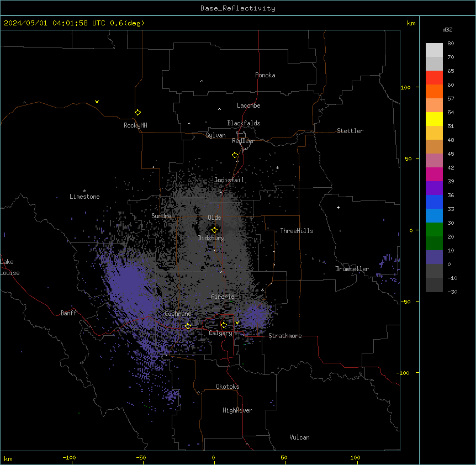This screenshot has height=465, width=476.
Task: Select the Lake Louise label
Action: point(10,267)
